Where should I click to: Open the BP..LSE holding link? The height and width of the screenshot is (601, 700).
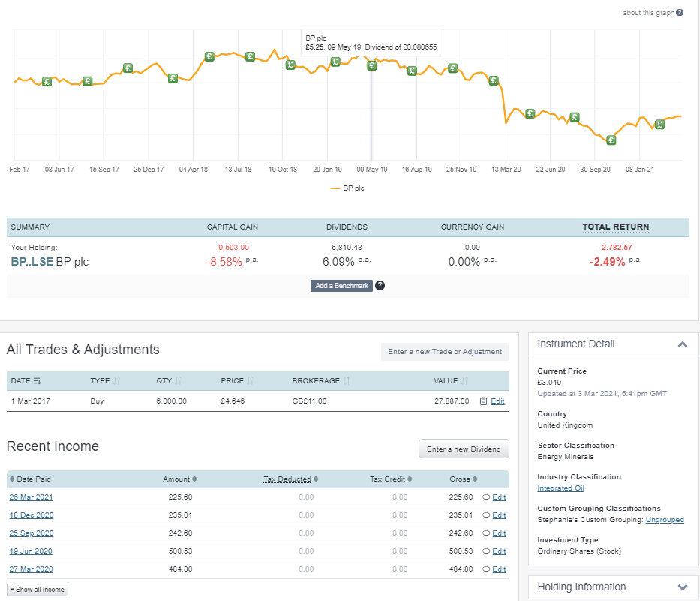tap(32, 262)
